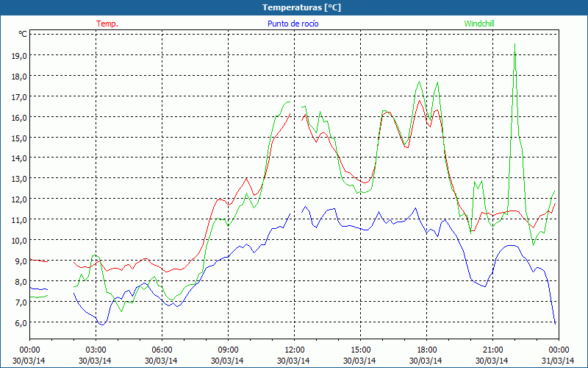Screen dimensions: 588x368
Task: Click the 17,0 y-axis value
Action: [x=19, y=97]
